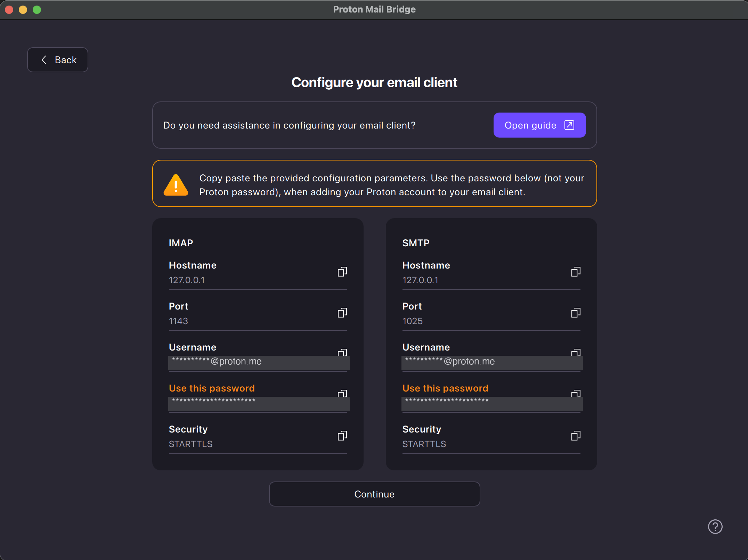Click the SMTP username field
Screen dimensions: 748x560
(x=492, y=363)
